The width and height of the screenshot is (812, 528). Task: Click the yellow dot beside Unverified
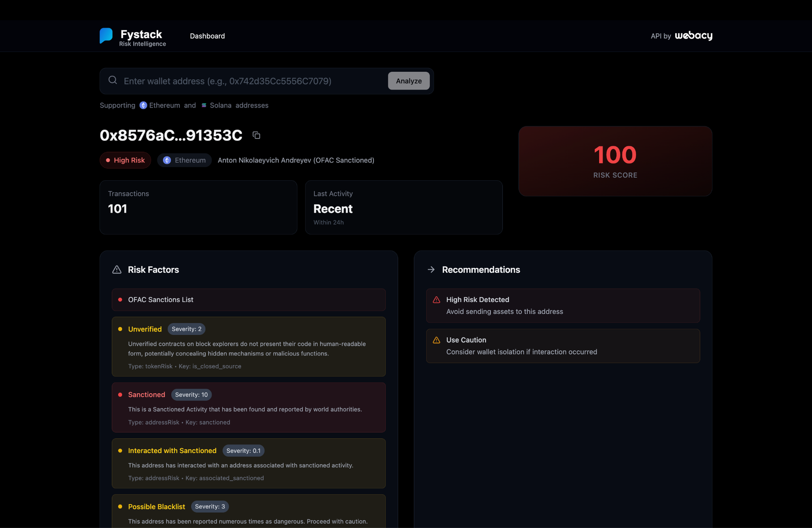coord(120,329)
